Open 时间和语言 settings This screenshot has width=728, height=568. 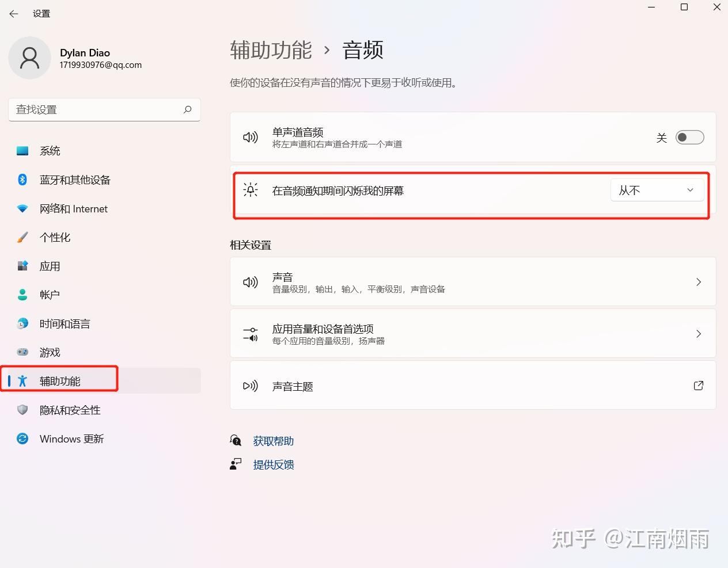(65, 323)
